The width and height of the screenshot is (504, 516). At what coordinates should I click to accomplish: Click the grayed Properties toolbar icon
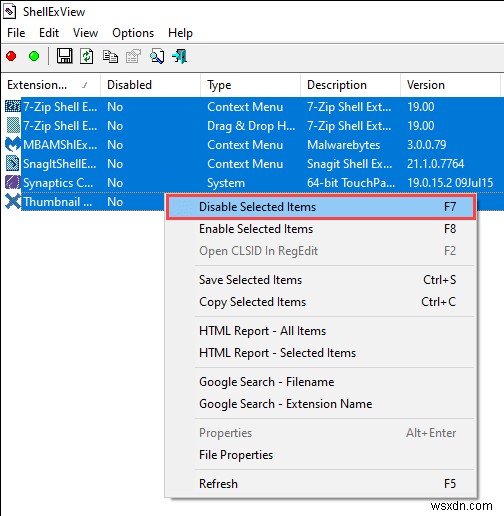coord(133,56)
